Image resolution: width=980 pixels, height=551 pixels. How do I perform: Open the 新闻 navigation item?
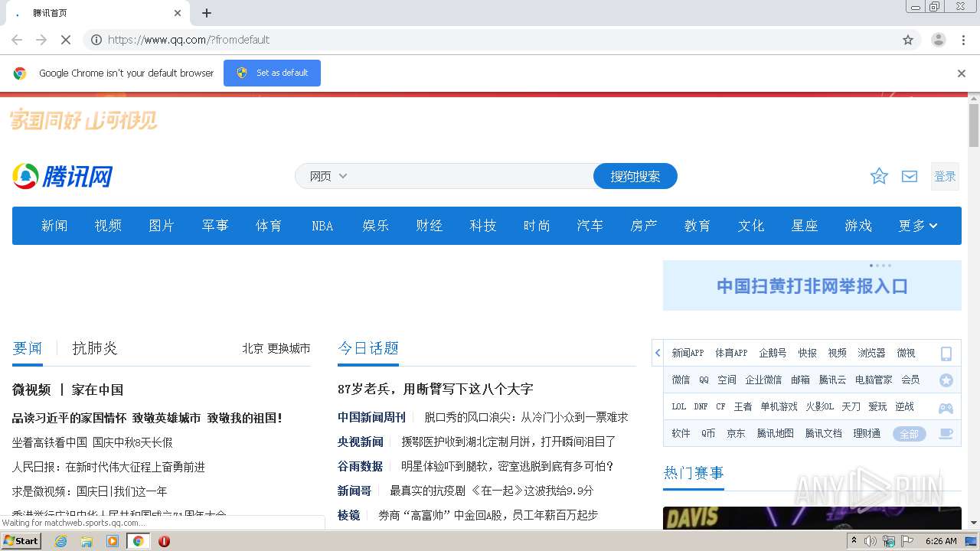tap(54, 226)
